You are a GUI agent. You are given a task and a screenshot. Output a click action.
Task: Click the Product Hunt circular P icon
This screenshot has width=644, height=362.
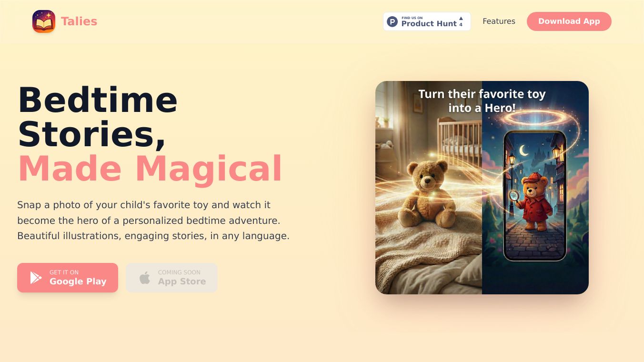[x=392, y=21]
